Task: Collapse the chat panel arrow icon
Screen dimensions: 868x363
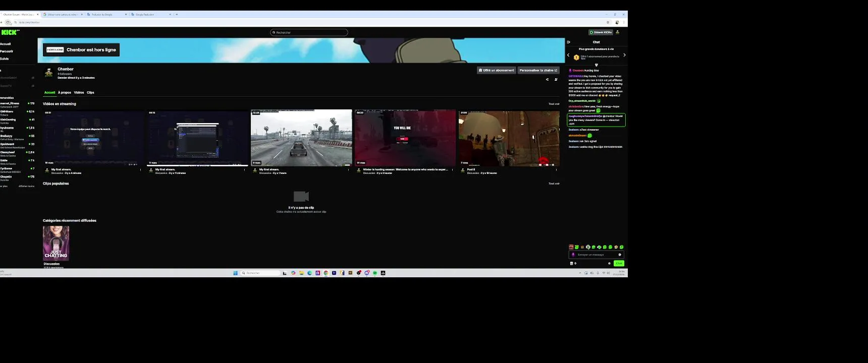Action: click(568, 42)
